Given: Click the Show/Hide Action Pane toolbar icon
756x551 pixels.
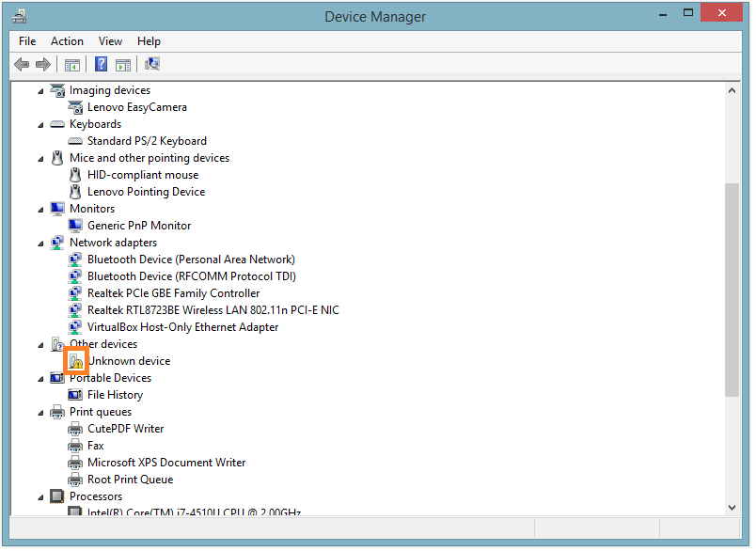Looking at the screenshot, I should click(123, 65).
